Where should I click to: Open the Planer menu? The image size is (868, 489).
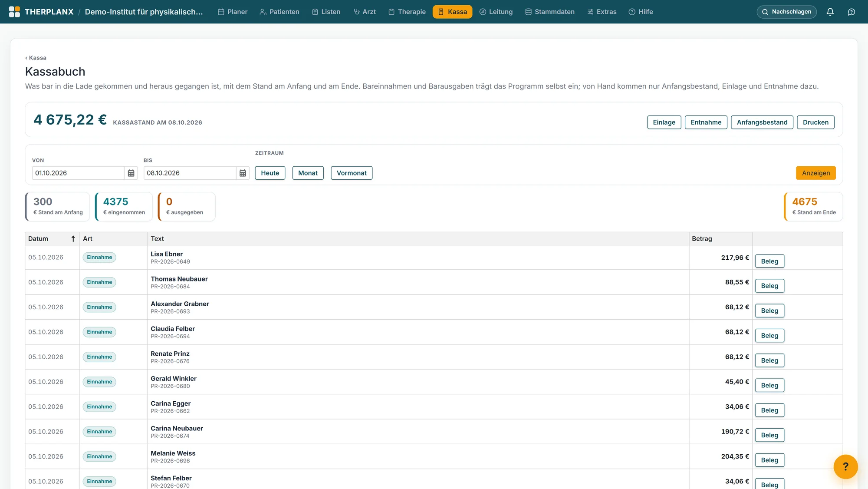(233, 12)
